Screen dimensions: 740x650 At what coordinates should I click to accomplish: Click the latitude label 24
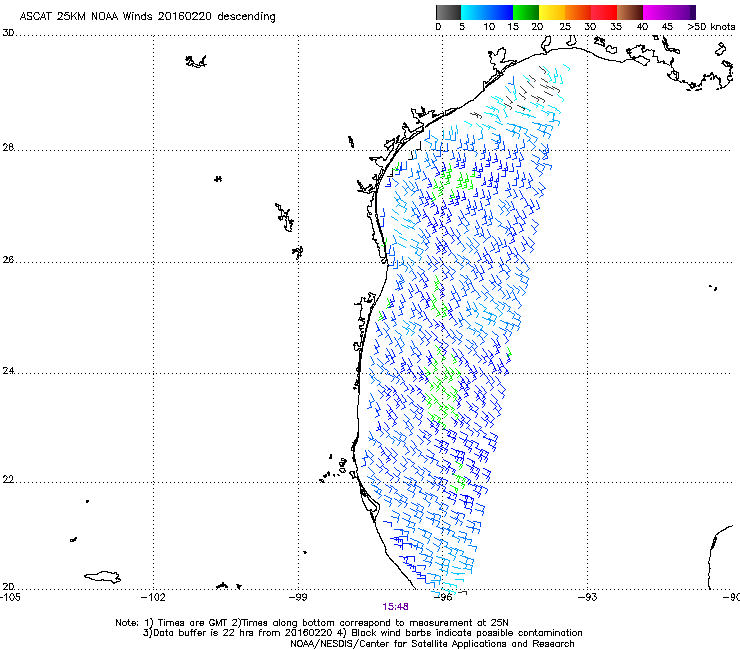pos(8,371)
